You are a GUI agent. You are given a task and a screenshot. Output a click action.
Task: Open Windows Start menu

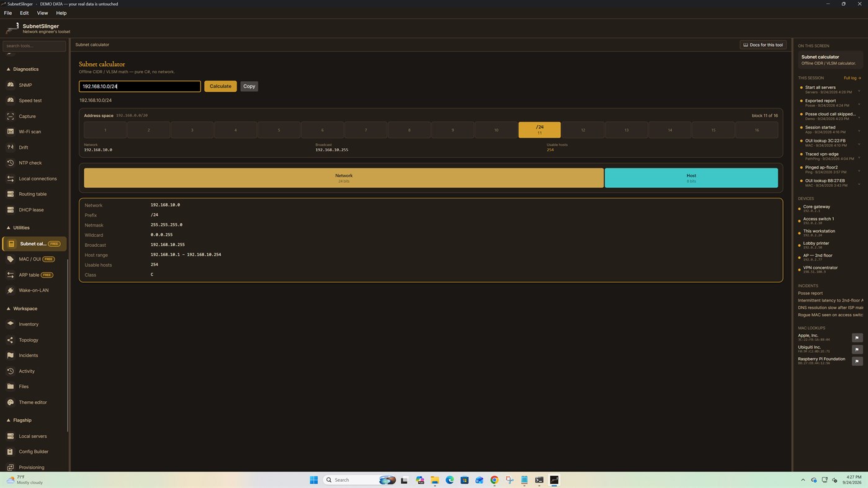coord(313,480)
